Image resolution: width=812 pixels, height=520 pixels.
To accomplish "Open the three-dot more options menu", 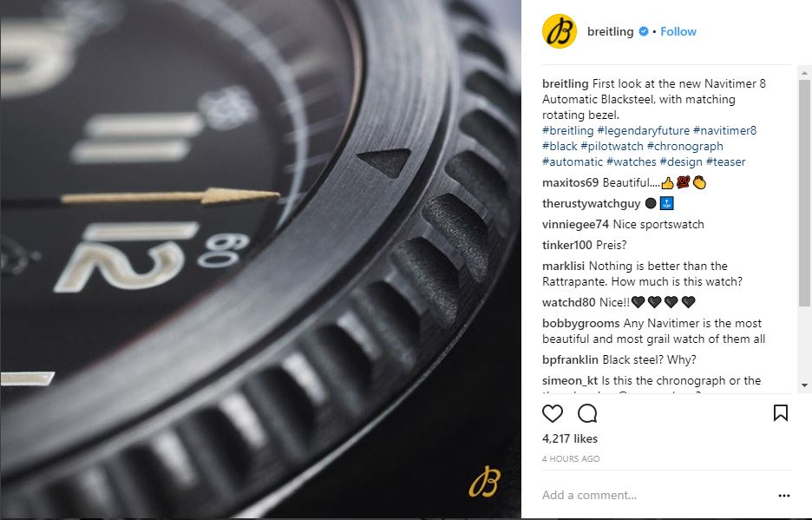I will (784, 496).
